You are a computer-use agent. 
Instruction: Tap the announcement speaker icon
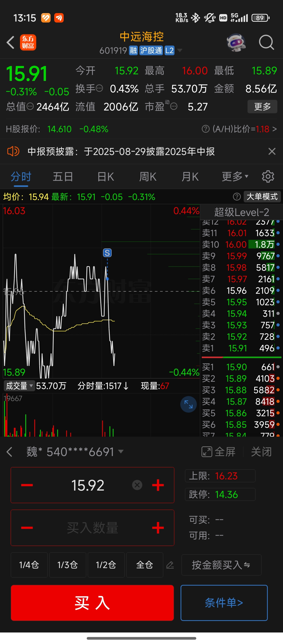[x=13, y=151]
